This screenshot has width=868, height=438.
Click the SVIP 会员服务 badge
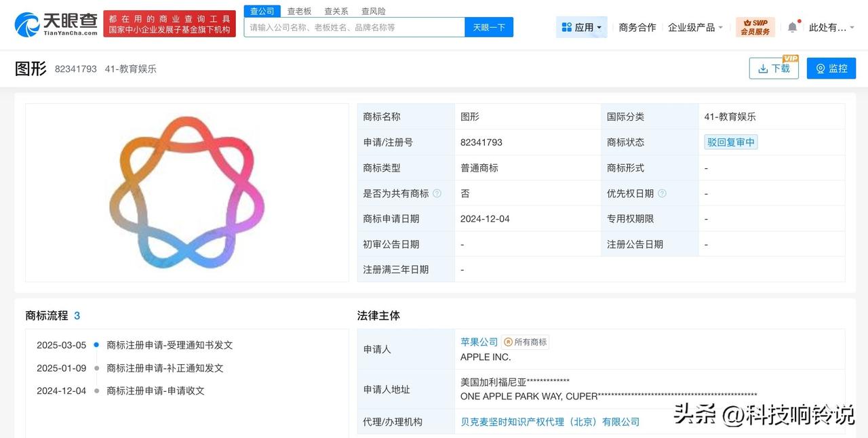tap(755, 27)
